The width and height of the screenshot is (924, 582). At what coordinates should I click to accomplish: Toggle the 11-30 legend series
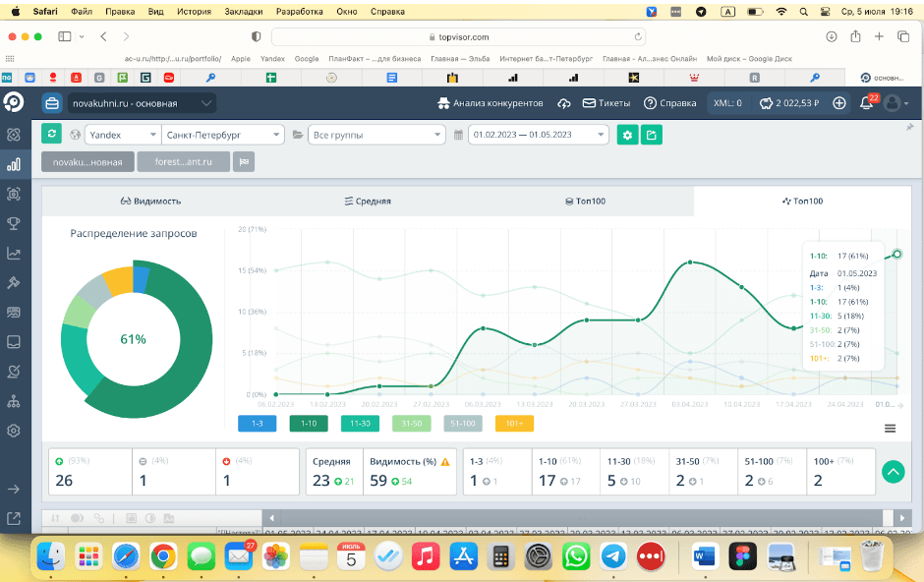click(x=360, y=424)
